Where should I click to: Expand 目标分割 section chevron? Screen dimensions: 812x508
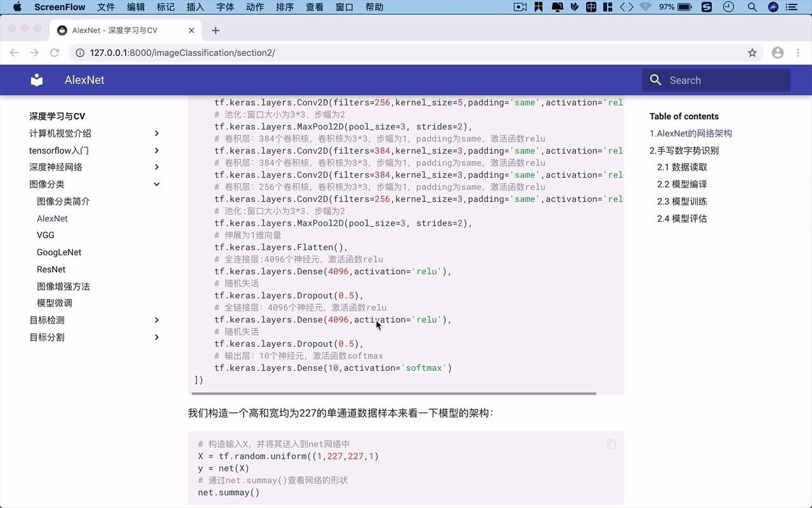click(x=157, y=337)
